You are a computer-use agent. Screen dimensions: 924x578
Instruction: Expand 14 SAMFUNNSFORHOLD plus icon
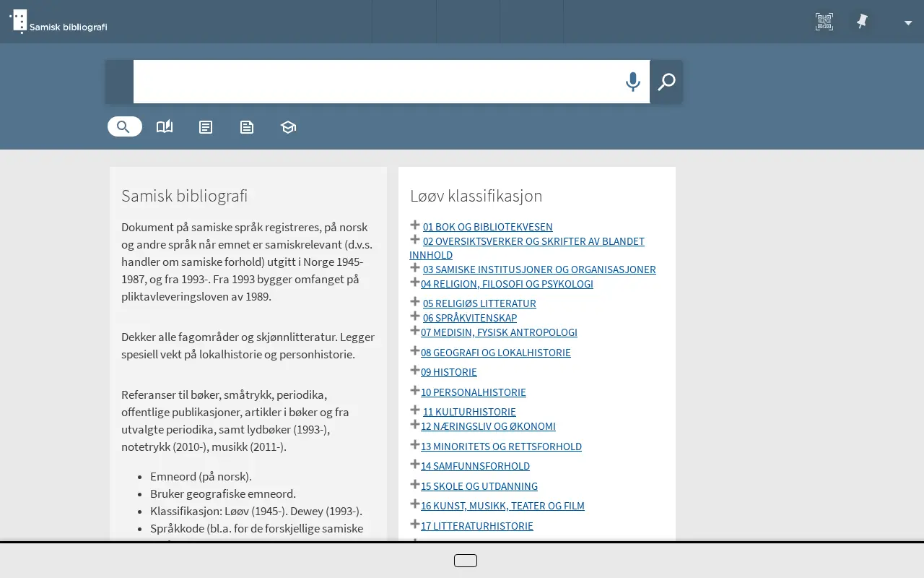415,464
